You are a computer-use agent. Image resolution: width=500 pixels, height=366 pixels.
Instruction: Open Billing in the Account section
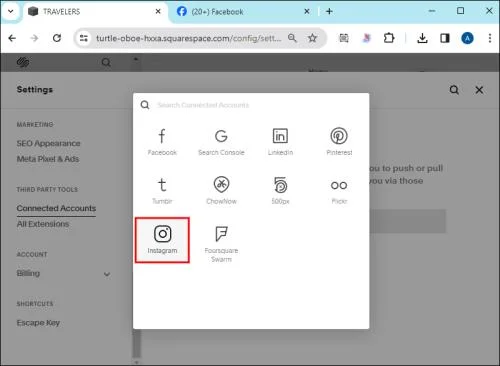tap(28, 273)
